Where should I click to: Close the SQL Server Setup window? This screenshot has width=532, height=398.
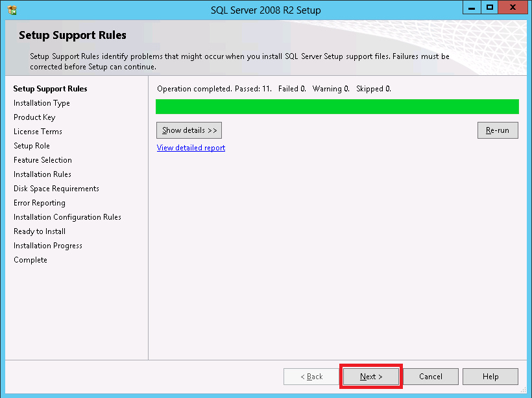513,8
